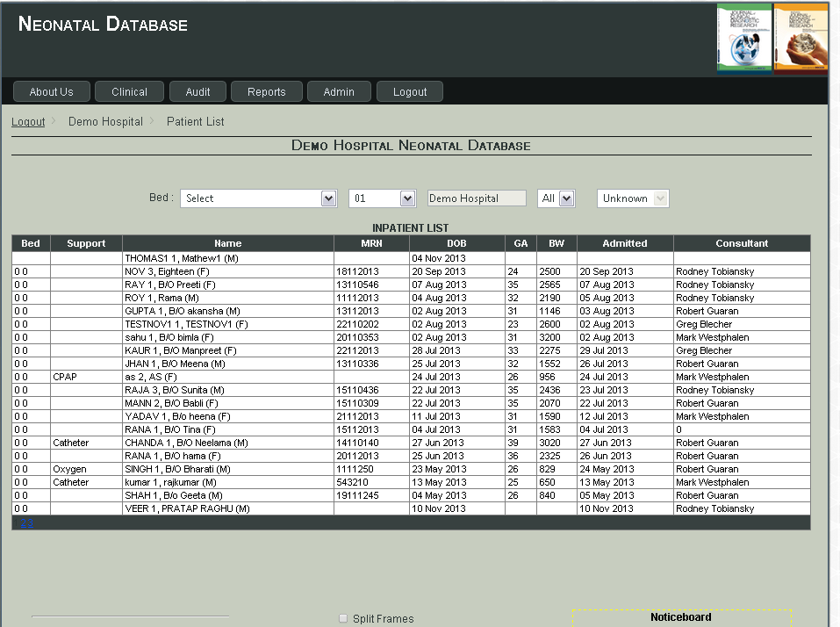840x627 pixels.
Task: Open the Unknown dropdown
Action: (632, 198)
